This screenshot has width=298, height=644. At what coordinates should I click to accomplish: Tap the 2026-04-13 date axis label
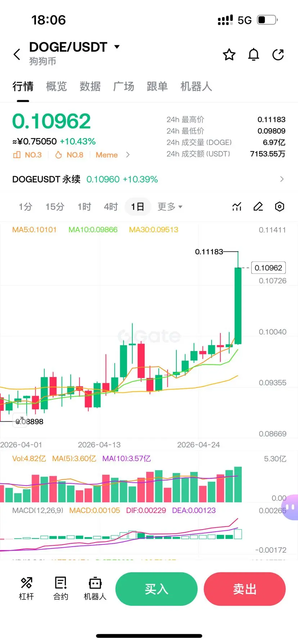tap(99, 445)
